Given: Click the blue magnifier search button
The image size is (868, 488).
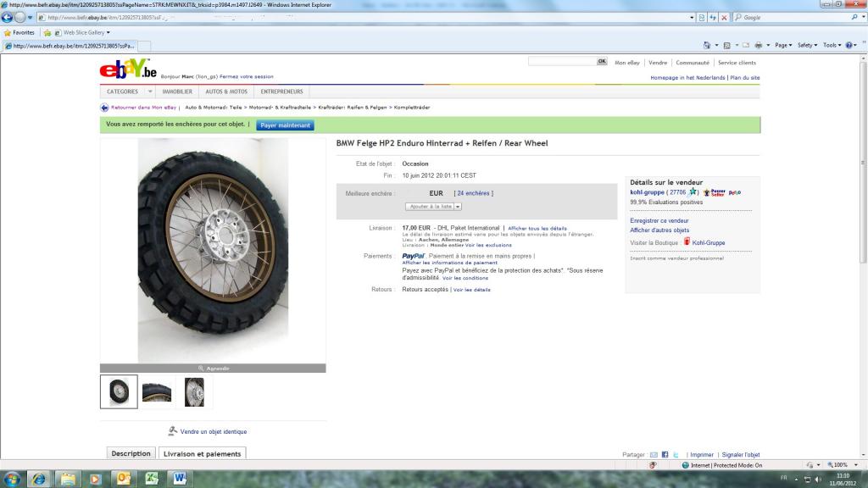Looking at the screenshot, I should (x=854, y=18).
